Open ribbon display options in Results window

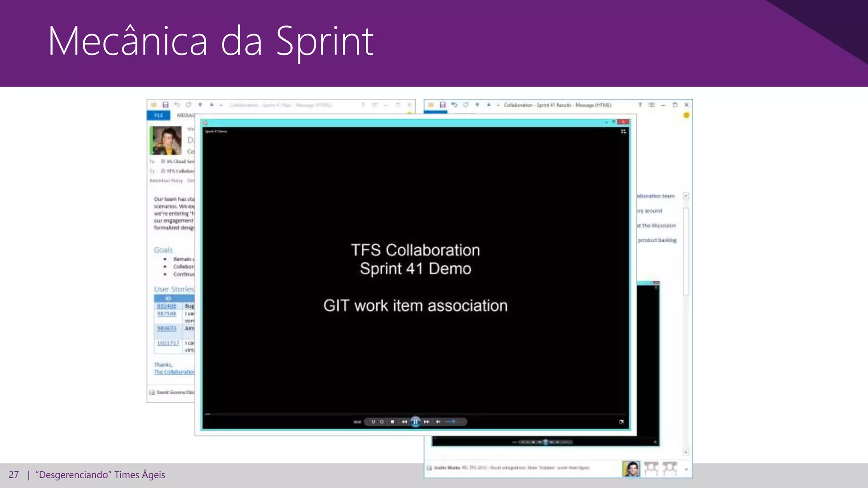click(651, 105)
